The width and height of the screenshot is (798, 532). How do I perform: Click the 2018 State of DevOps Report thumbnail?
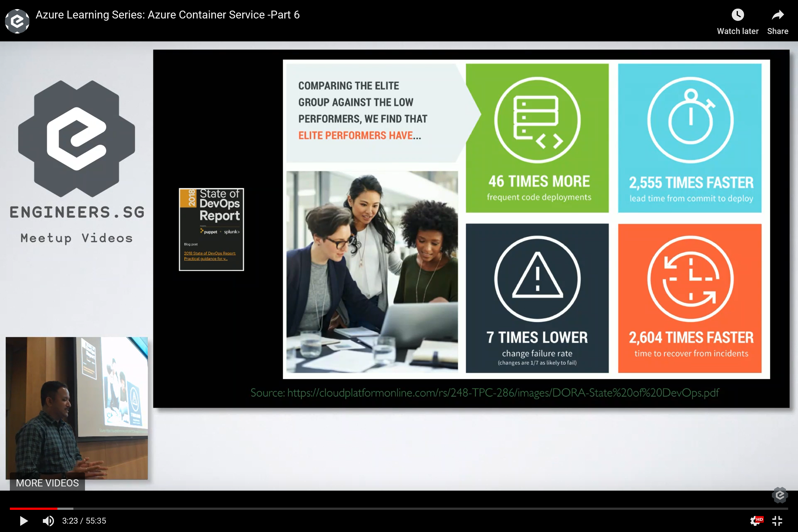(x=211, y=229)
